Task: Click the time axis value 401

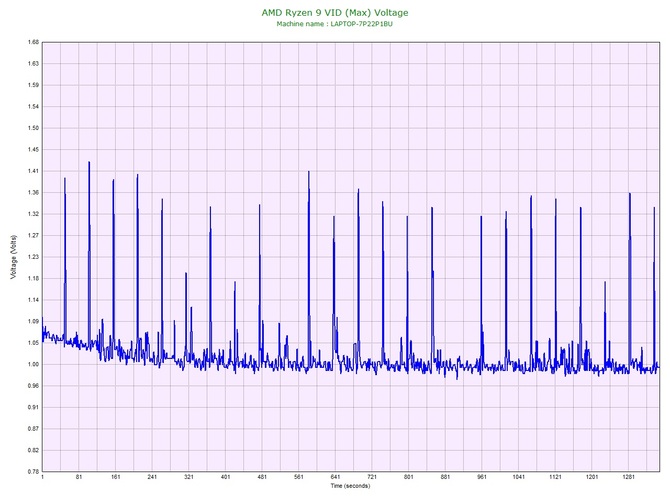Action: pos(226,477)
